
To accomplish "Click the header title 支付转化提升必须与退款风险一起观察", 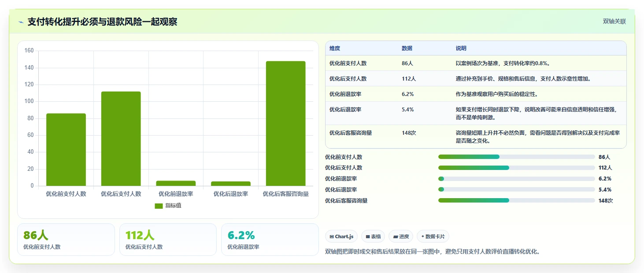I will tap(102, 22).
